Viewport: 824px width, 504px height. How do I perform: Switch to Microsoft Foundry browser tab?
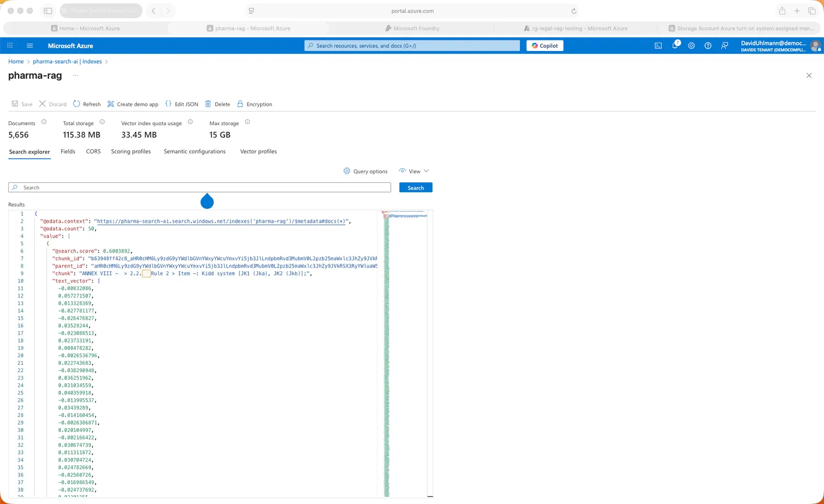[x=412, y=28]
